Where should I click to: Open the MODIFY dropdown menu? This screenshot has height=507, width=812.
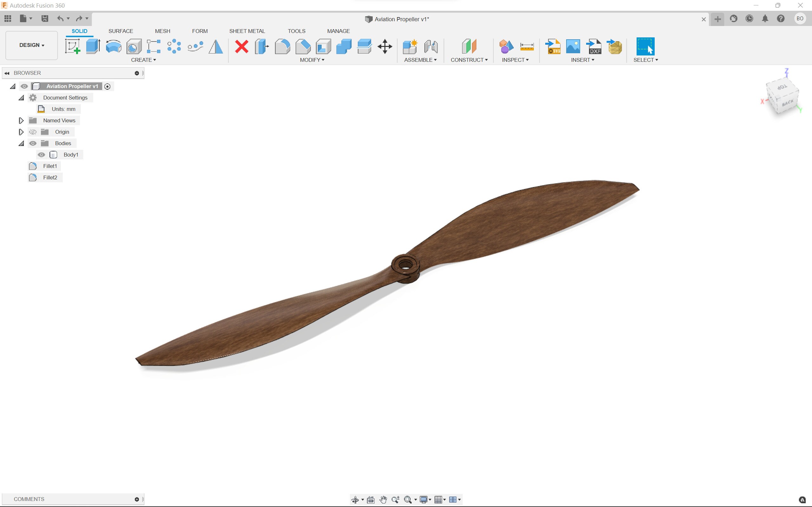[x=311, y=60]
